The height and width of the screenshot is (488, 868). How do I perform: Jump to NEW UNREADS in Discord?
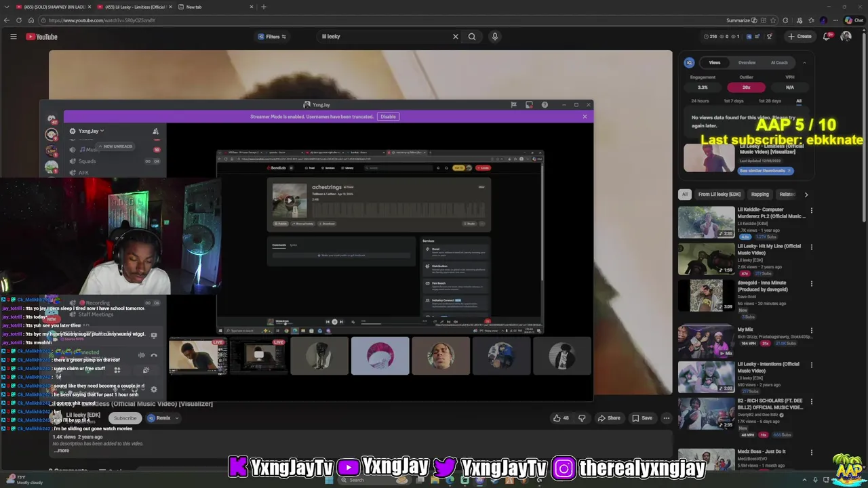[x=117, y=146]
